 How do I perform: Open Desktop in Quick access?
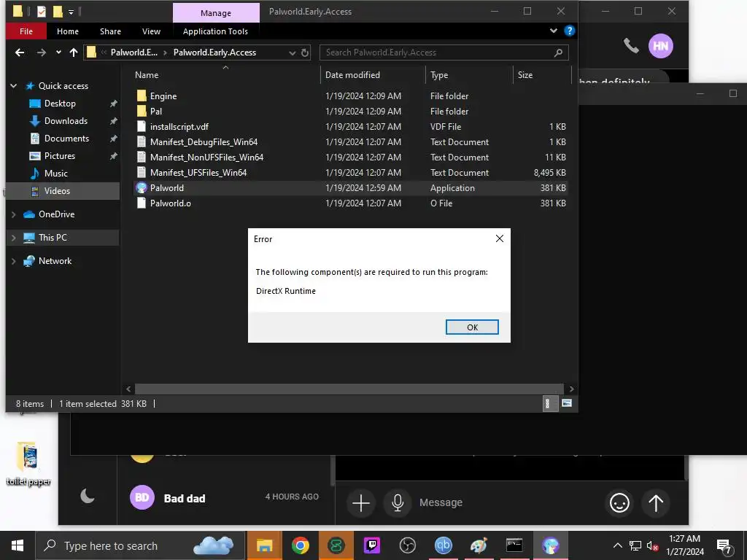[60, 104]
